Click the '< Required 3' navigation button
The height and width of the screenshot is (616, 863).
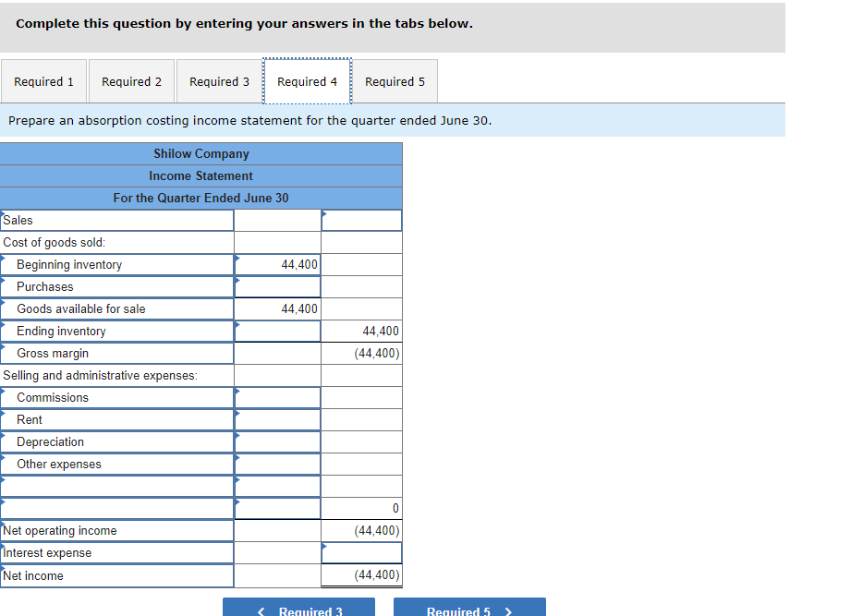[298, 609]
